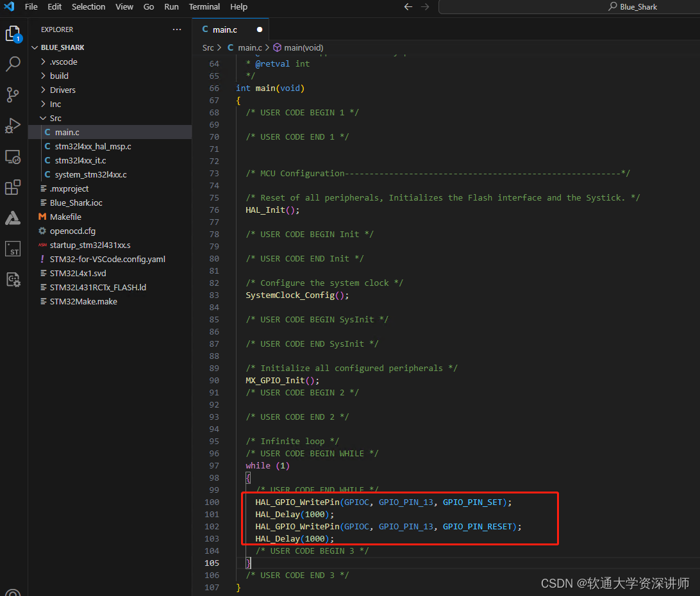Click int main(void) declaration

click(270, 88)
